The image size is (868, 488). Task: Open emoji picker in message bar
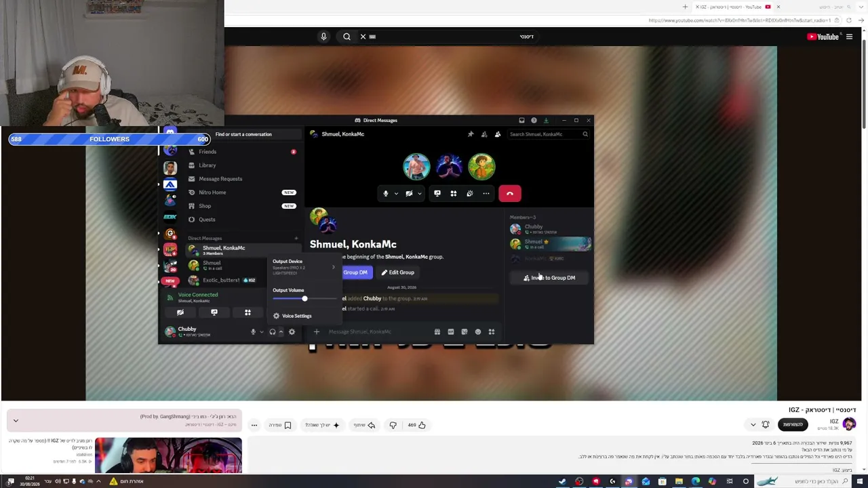[x=478, y=332]
